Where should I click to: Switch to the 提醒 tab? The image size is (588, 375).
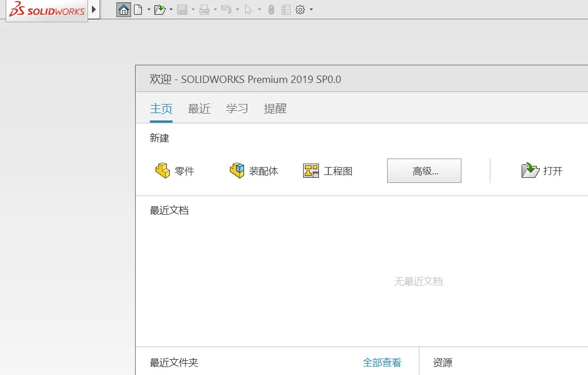275,109
